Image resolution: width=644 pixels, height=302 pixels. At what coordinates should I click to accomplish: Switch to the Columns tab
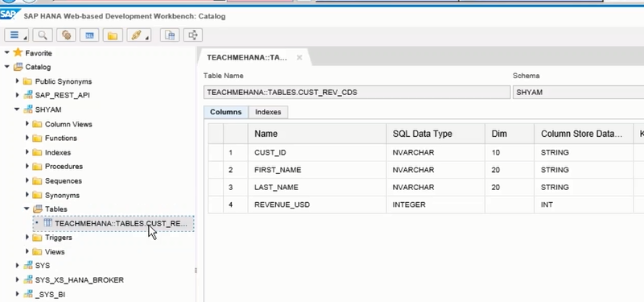tap(226, 112)
